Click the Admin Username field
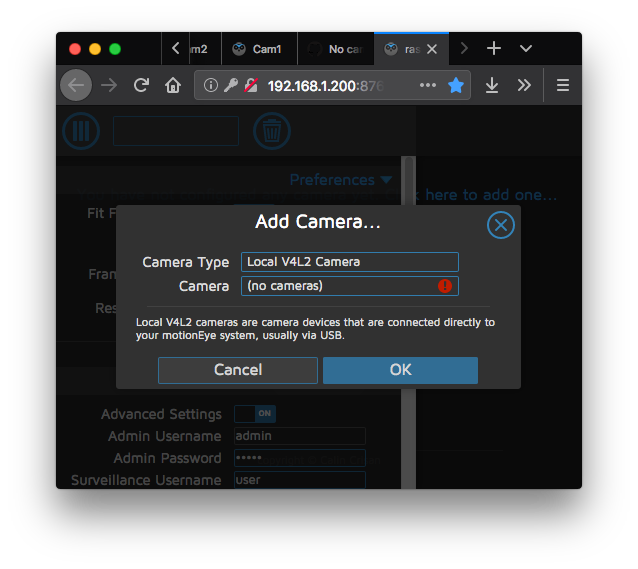Screen dimensions: 638x569 click(x=299, y=436)
